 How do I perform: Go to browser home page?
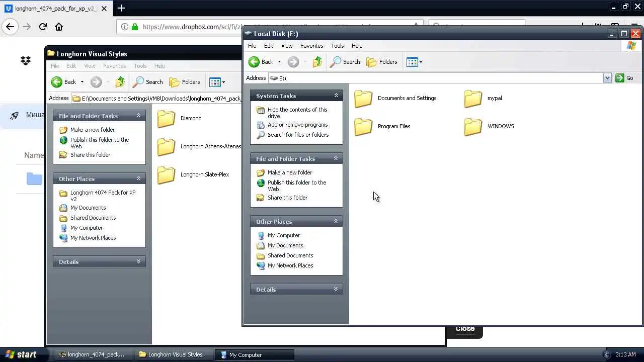tap(59, 27)
